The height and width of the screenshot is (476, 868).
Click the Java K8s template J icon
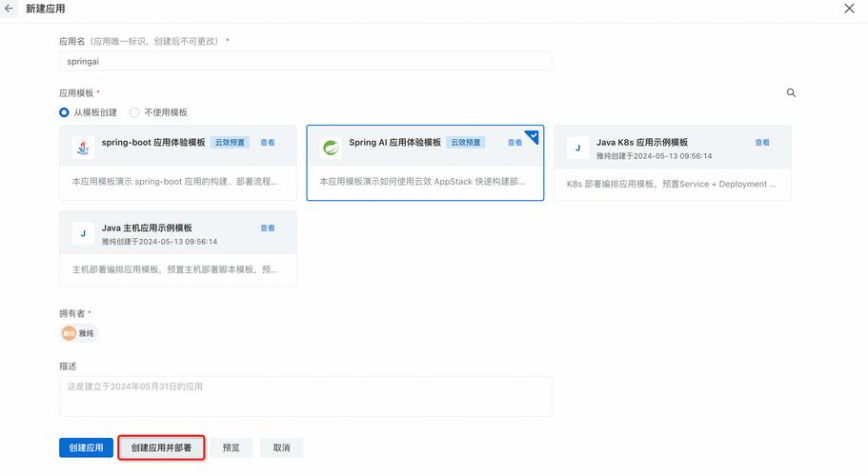click(x=578, y=149)
